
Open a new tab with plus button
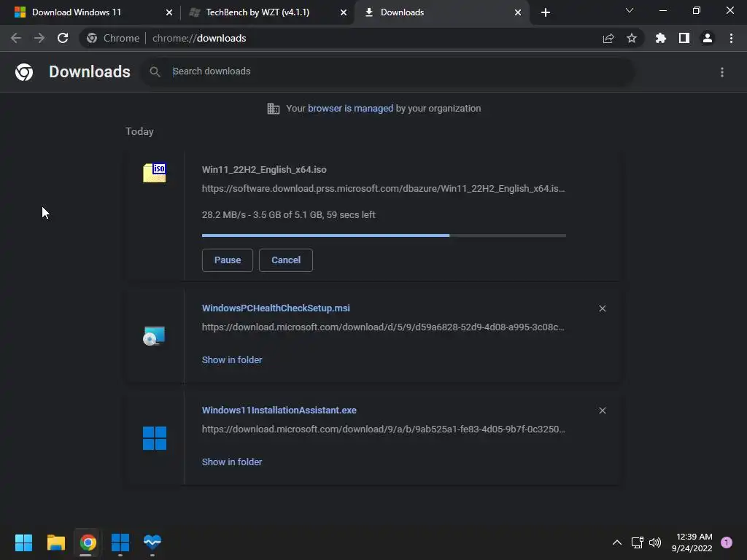(x=546, y=12)
